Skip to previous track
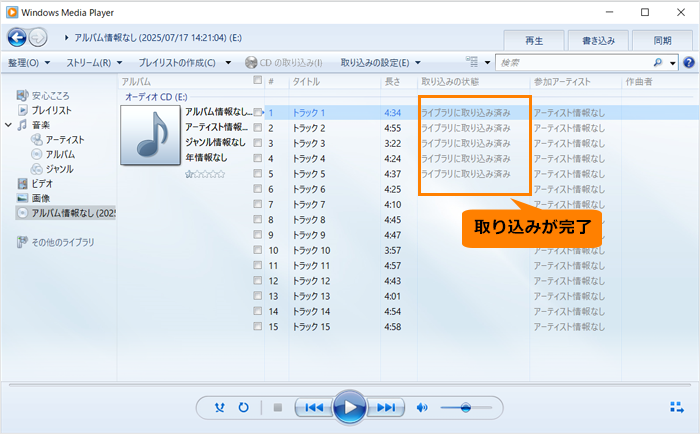This screenshot has height=434, width=700. pyautogui.click(x=314, y=407)
